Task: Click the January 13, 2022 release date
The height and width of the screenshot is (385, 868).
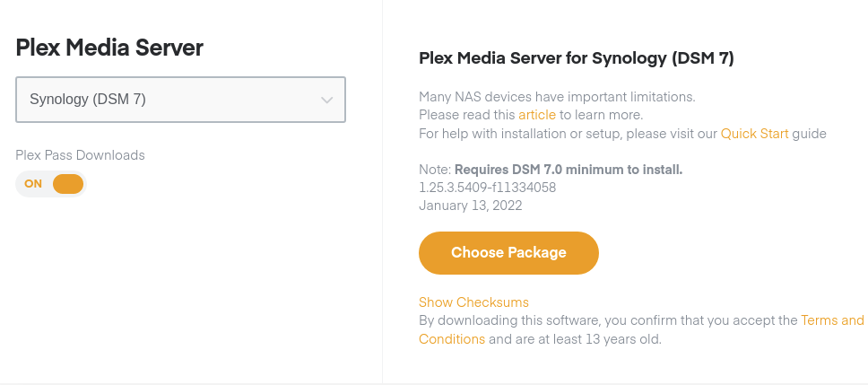Action: click(x=470, y=205)
